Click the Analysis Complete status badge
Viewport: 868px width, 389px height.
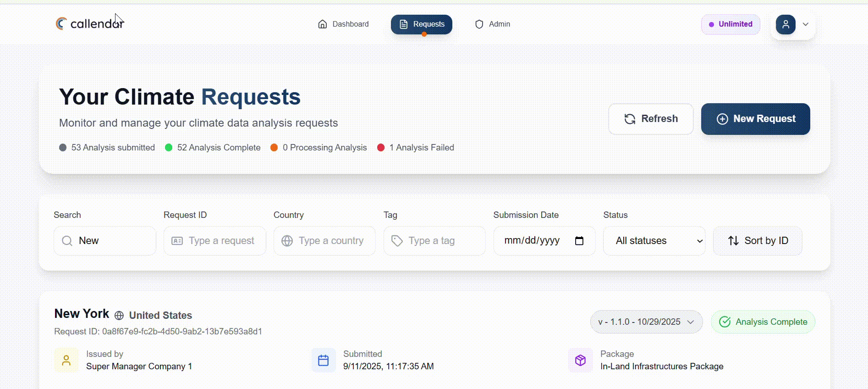763,322
